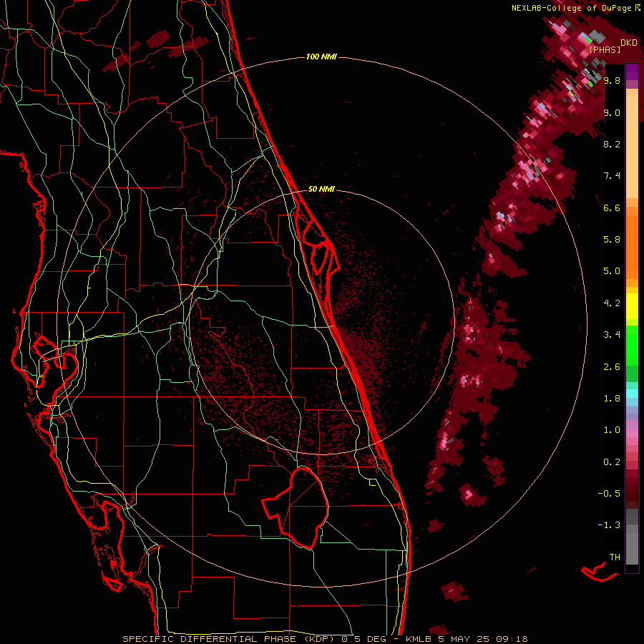Select the 9.8 value on the scale
This screenshot has width=644, height=644.
tap(612, 80)
